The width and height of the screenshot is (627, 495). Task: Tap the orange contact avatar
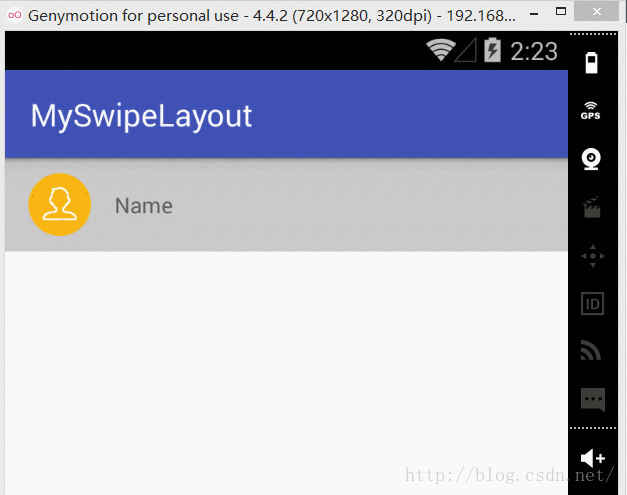pyautogui.click(x=60, y=205)
